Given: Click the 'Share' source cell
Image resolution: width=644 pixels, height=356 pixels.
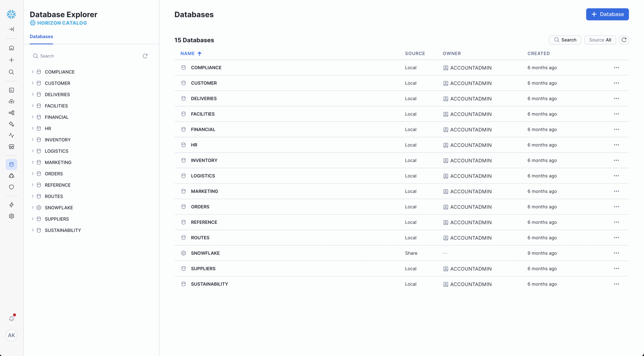Looking at the screenshot, I should point(411,253).
